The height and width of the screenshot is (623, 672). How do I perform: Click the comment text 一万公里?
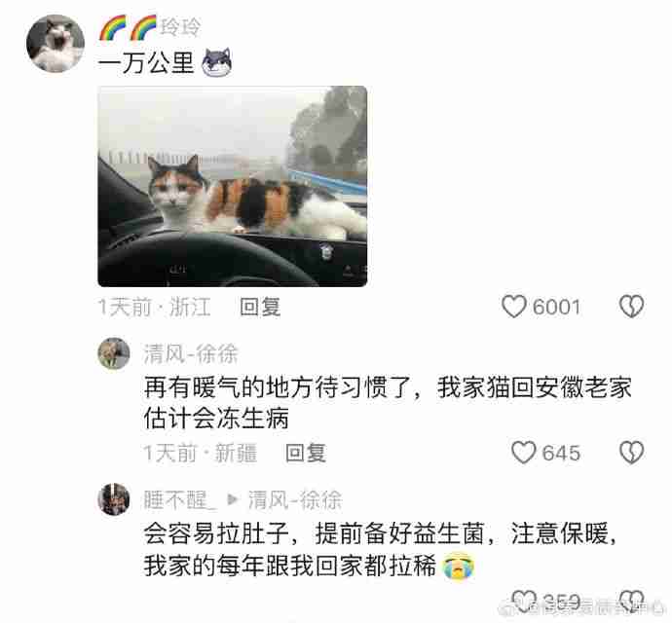(x=146, y=63)
